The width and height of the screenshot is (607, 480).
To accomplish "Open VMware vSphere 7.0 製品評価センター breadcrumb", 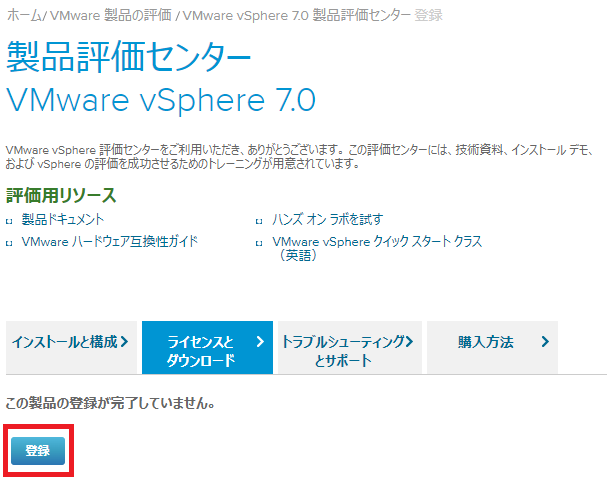I will click(x=297, y=15).
